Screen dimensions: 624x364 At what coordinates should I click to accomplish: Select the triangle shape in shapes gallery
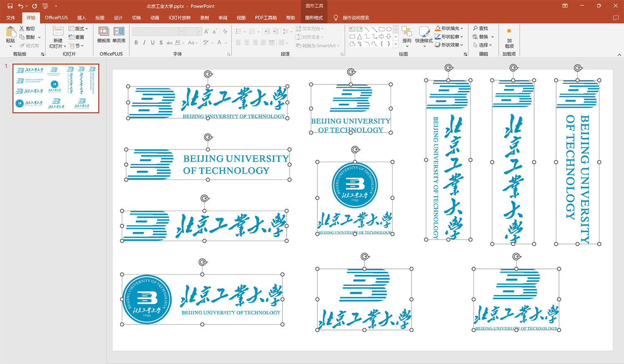[359, 37]
